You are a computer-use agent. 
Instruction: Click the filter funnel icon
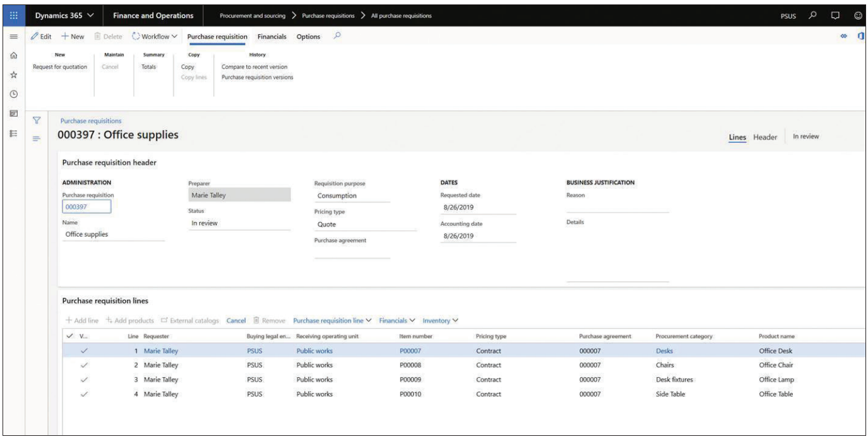[36, 120]
